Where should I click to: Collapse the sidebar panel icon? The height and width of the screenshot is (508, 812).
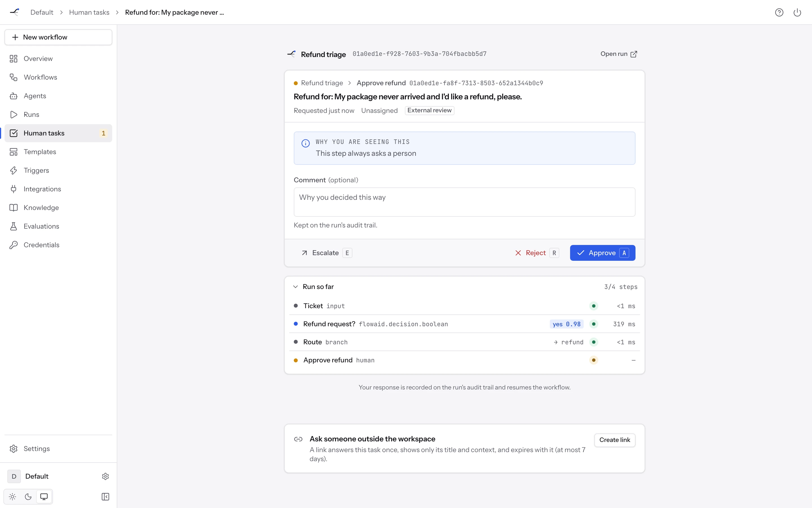pos(105,497)
